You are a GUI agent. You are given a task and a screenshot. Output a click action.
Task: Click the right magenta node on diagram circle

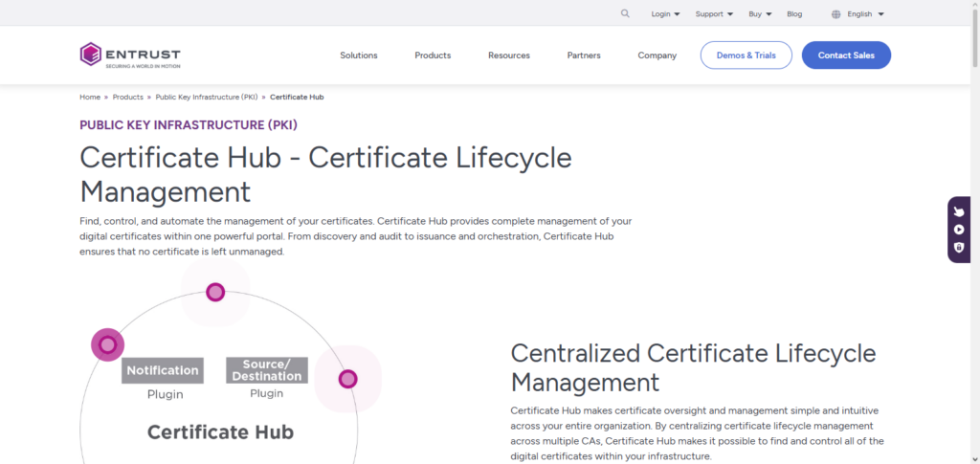(x=347, y=379)
